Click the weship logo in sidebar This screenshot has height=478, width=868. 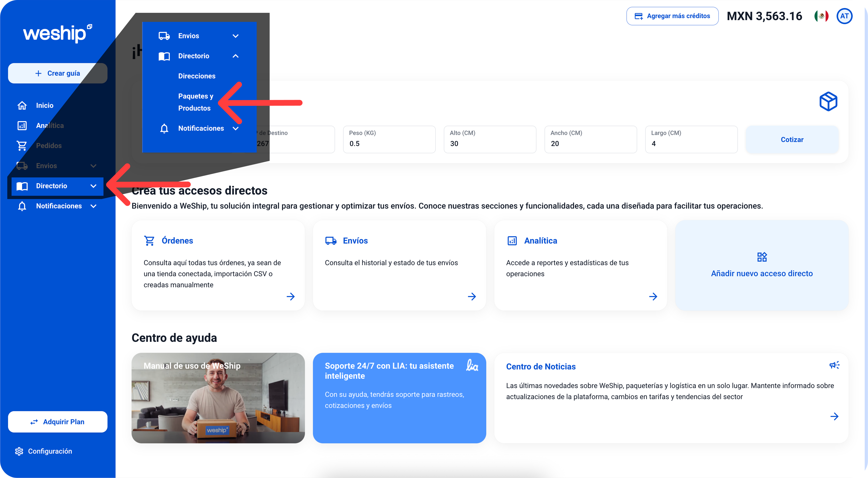coord(58,33)
